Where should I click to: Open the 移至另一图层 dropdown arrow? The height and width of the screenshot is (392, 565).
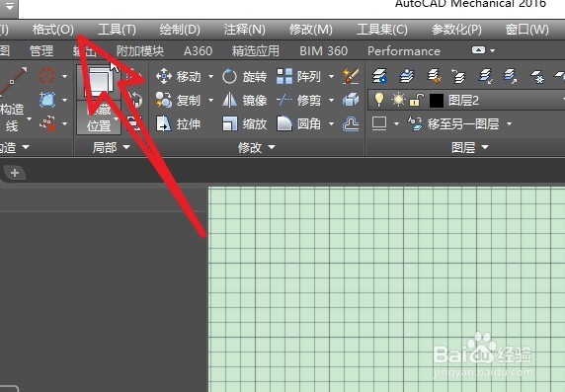coord(509,124)
